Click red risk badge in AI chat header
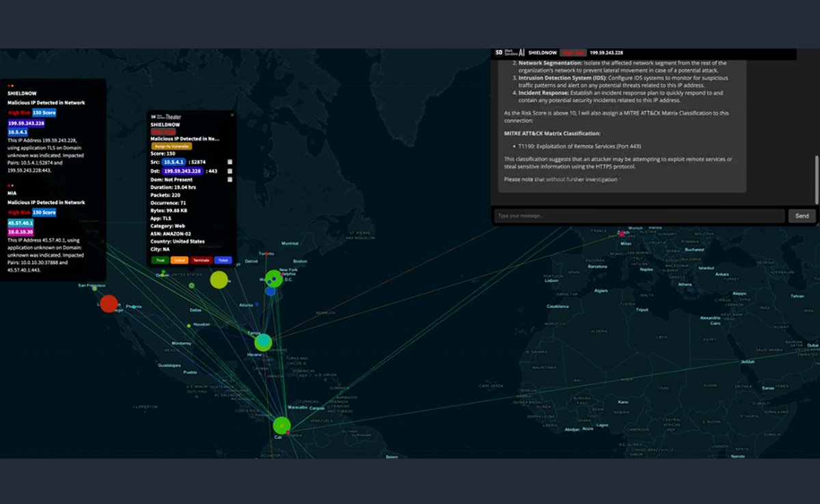This screenshot has height=504, width=820. (573, 52)
